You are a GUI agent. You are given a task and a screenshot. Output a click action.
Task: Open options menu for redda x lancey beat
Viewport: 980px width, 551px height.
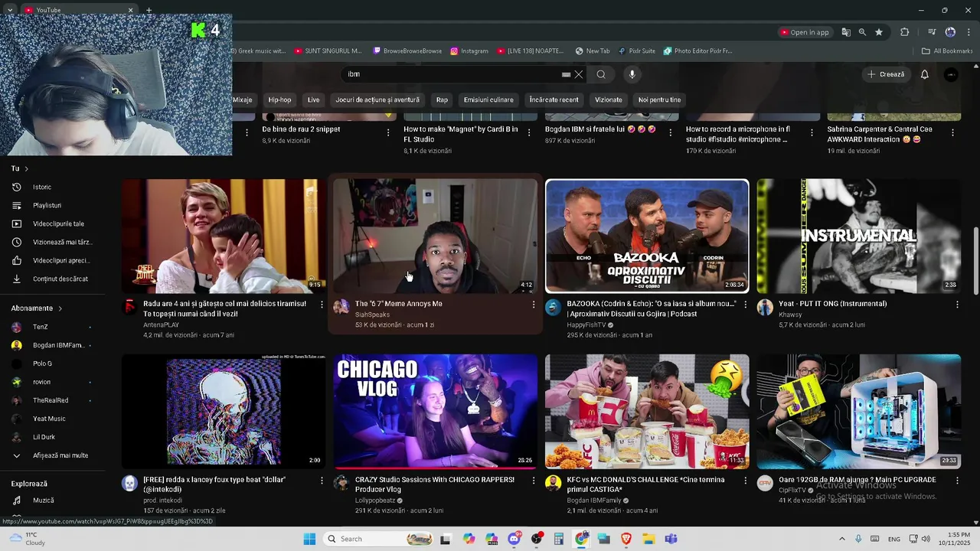pyautogui.click(x=322, y=481)
